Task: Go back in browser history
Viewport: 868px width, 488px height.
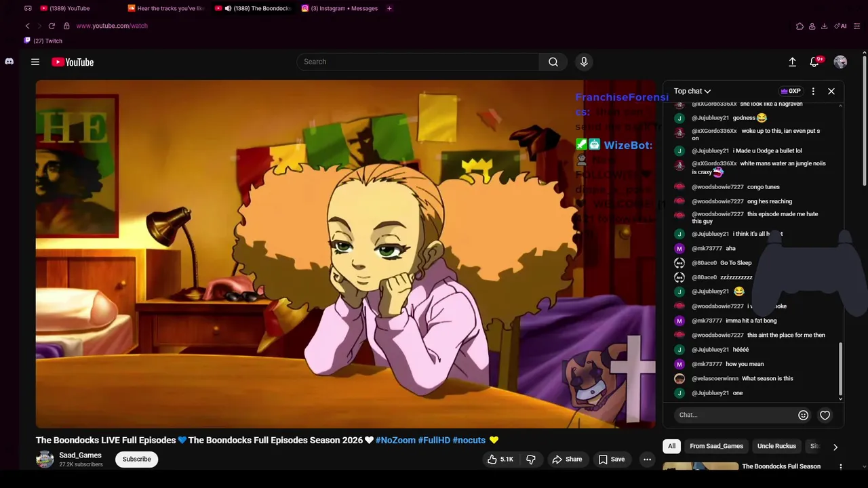Action: click(x=27, y=26)
